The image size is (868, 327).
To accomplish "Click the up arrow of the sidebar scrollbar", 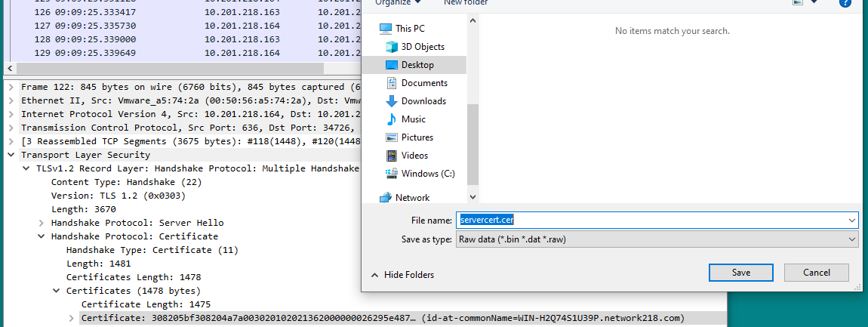I will [472, 20].
